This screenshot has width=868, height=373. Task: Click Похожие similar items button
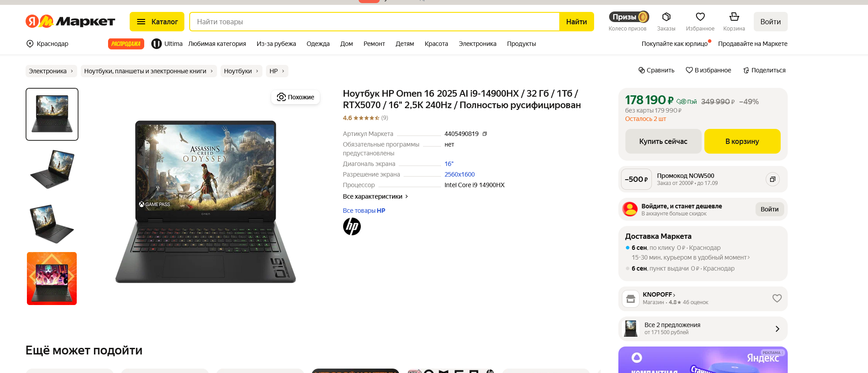click(x=296, y=97)
